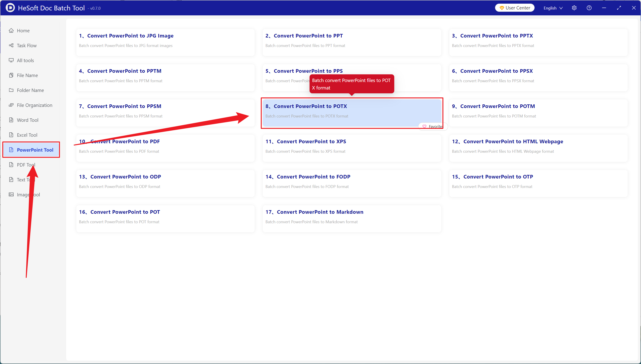Add POTX conversion to Favorite
The width and height of the screenshot is (641, 364).
click(x=433, y=127)
